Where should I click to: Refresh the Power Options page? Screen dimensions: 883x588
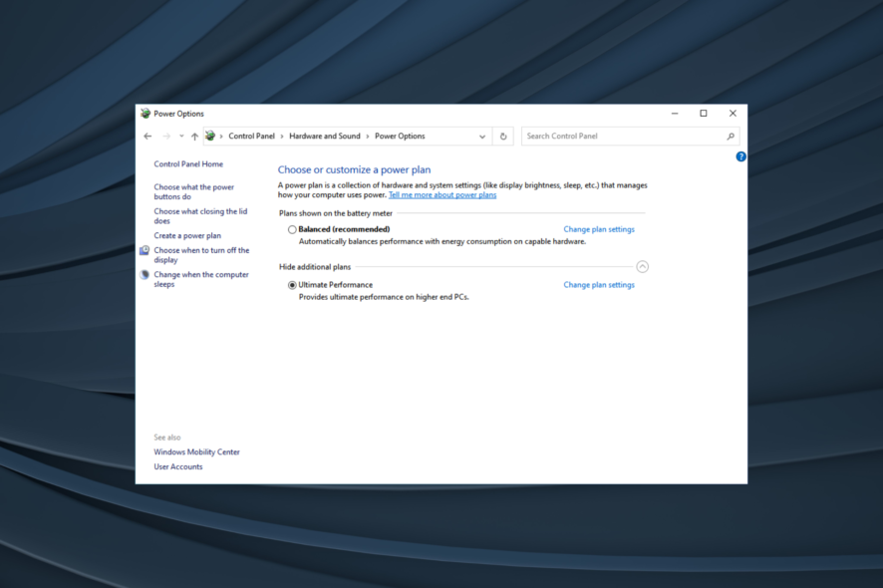click(503, 137)
